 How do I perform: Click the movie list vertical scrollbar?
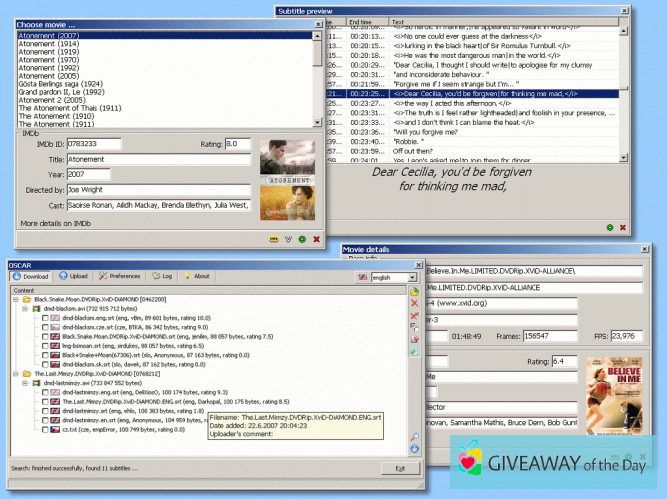point(318,80)
